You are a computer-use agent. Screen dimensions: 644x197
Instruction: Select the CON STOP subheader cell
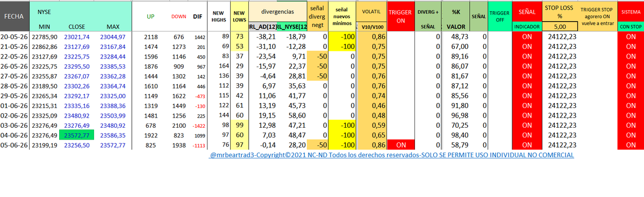click(x=631, y=27)
